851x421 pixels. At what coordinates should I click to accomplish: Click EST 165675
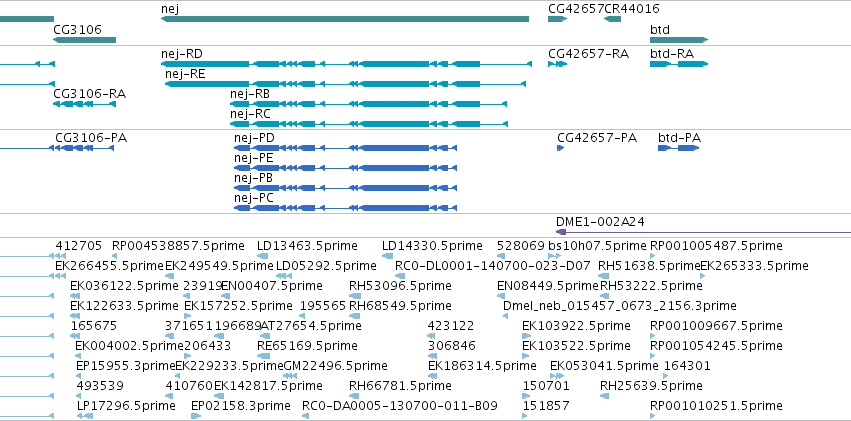pos(94,326)
